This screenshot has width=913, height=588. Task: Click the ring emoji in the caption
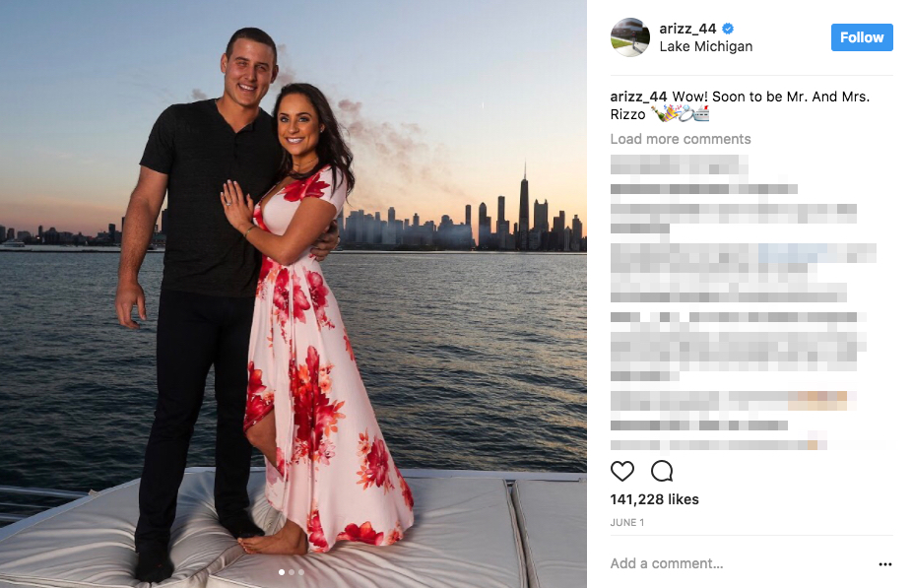(x=685, y=113)
